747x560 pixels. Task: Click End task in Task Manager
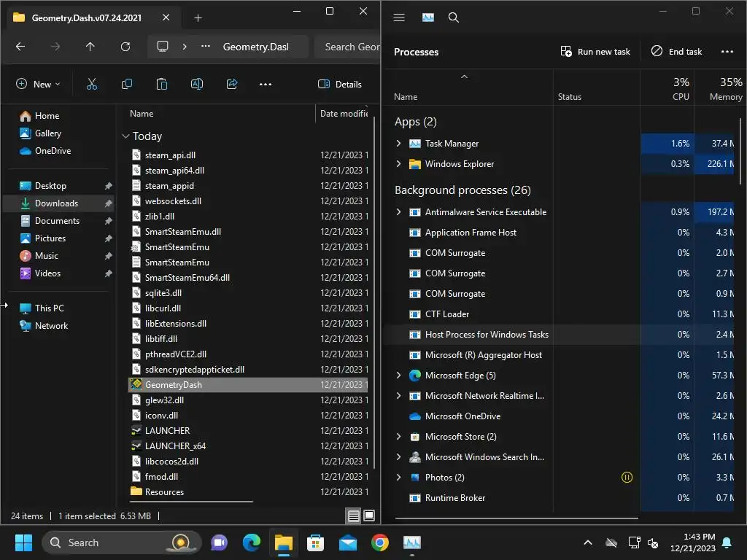(676, 52)
